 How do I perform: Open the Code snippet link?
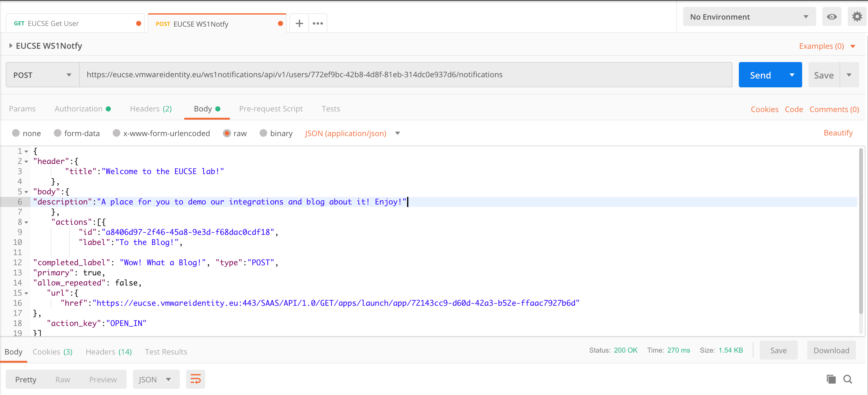pyautogui.click(x=794, y=109)
